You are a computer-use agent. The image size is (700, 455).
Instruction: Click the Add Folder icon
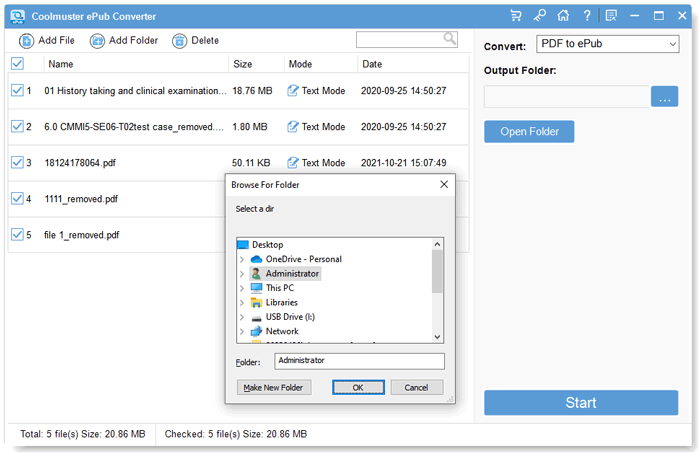97,41
